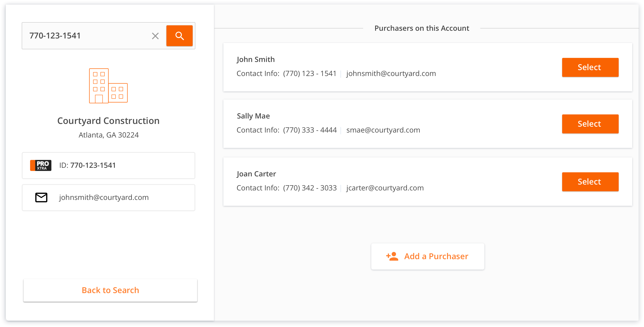Click the Pro Xtra ID 770-123-1541 box

pos(108,166)
